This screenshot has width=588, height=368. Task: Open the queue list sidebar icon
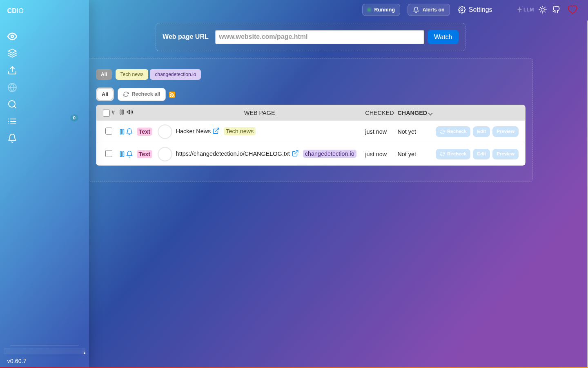(x=12, y=121)
